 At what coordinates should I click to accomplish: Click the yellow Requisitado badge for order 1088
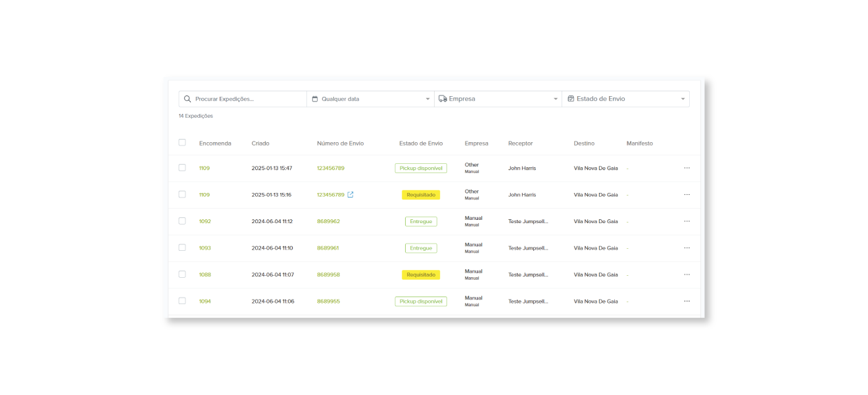click(421, 275)
